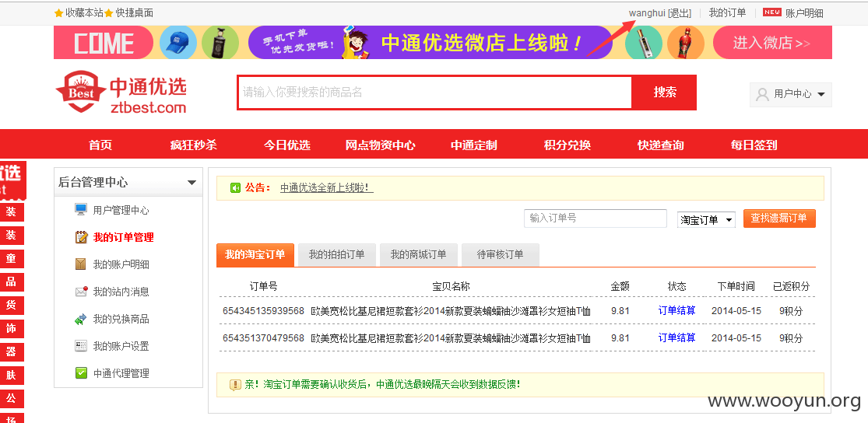Click the notepad icon for 我的订单管理
868x423 pixels.
(82, 237)
